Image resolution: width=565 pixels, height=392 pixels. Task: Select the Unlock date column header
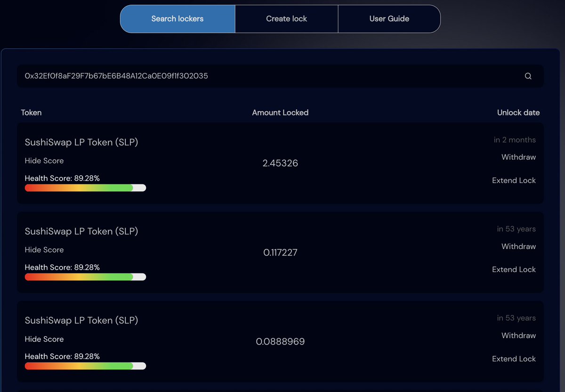point(518,112)
